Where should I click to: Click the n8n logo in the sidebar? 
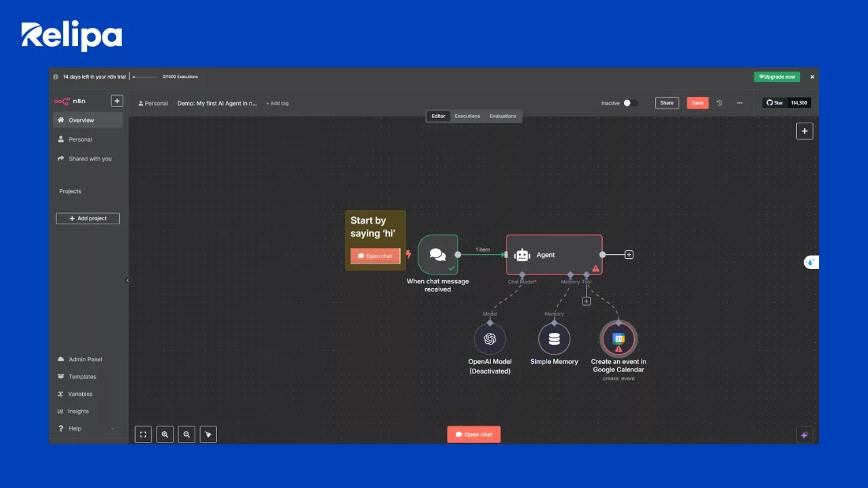pos(70,101)
